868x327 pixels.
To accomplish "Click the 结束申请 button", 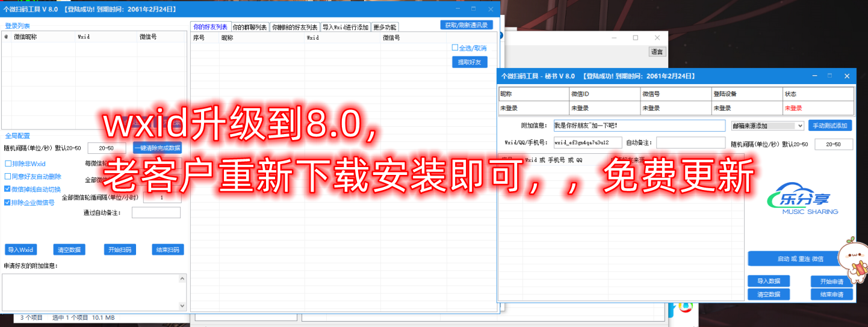I will (831, 295).
